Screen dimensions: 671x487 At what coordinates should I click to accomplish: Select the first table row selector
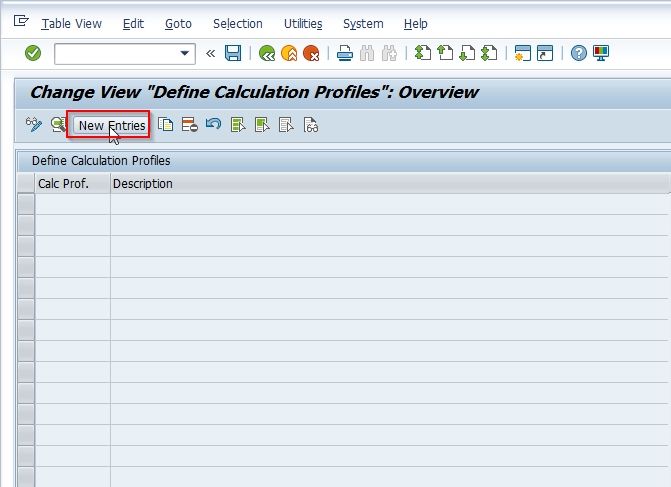(26, 204)
